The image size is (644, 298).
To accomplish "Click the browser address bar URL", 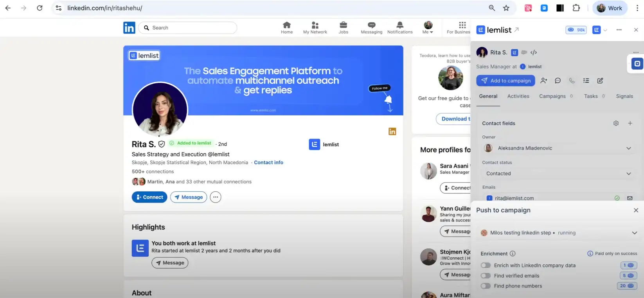I will point(104,8).
